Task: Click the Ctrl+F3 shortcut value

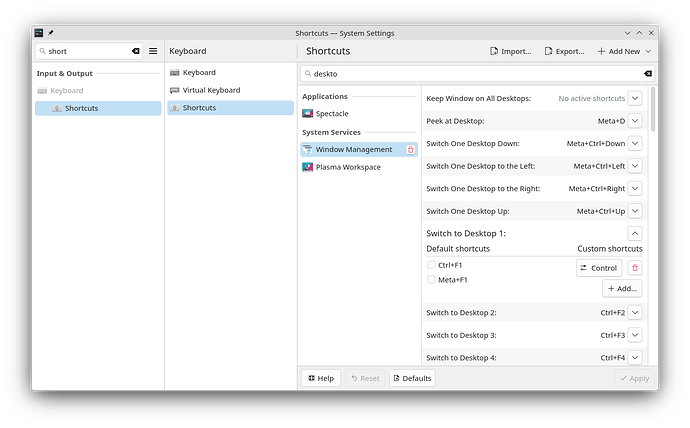Action: pyautogui.click(x=613, y=335)
